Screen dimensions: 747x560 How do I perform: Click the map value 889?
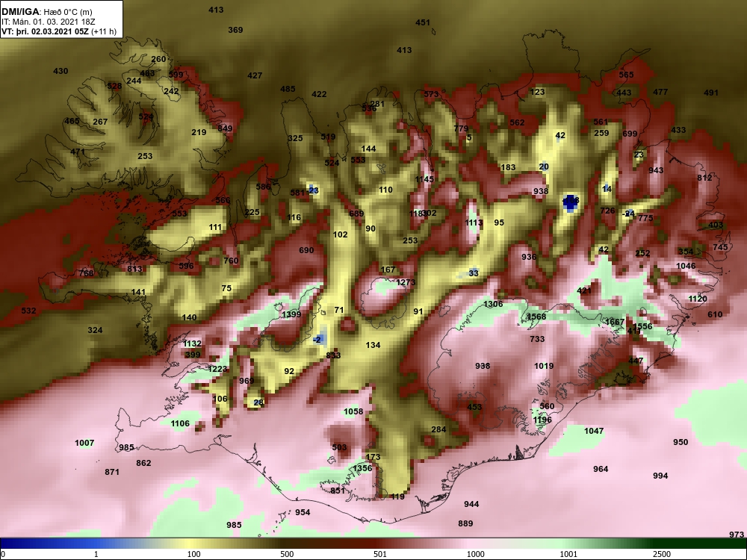coord(465,523)
